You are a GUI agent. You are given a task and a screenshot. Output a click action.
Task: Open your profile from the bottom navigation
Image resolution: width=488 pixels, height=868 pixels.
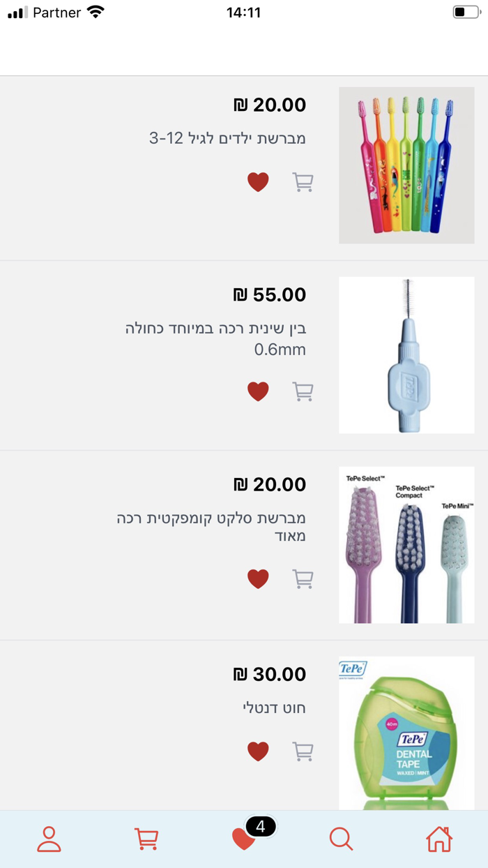pyautogui.click(x=49, y=839)
